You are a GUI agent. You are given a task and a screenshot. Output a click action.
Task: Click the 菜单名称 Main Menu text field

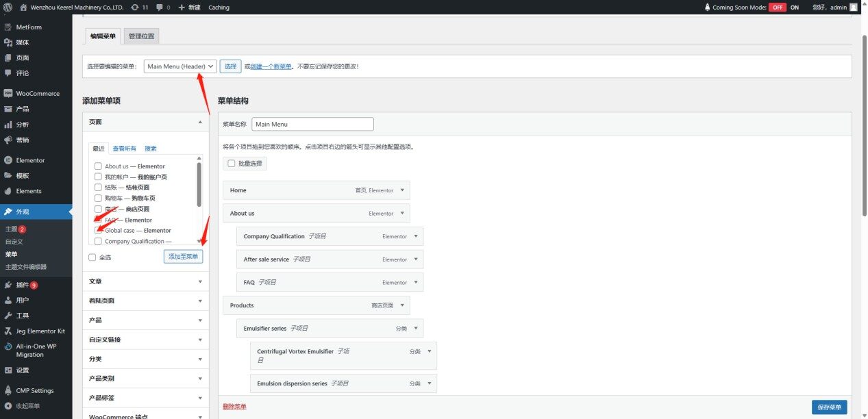pos(312,125)
